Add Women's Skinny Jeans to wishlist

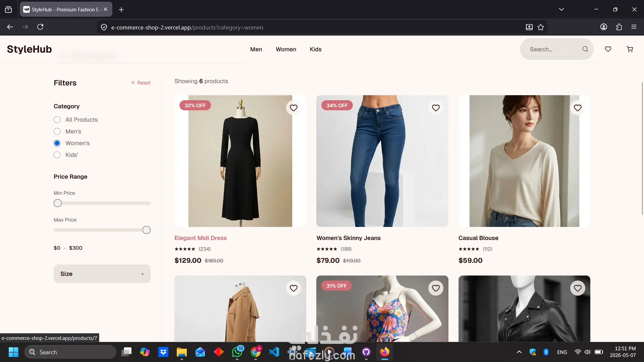pos(436,108)
